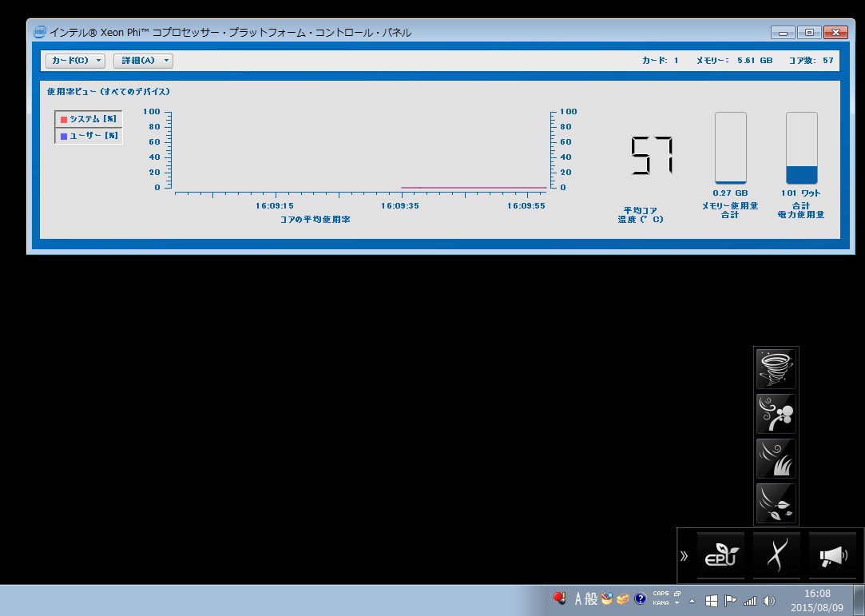Minimize the Xeon Phi control panel window
The image size is (865, 616).
pyautogui.click(x=783, y=33)
